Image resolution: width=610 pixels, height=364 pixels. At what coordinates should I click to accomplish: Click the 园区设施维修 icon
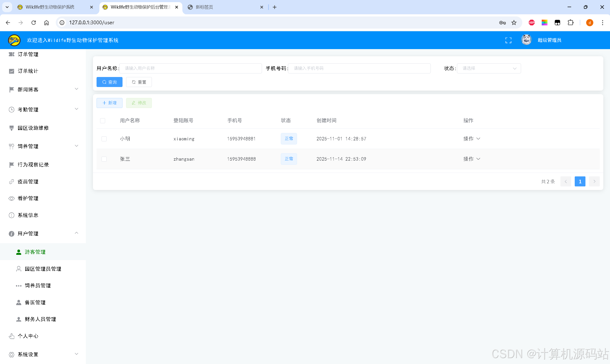(11, 128)
